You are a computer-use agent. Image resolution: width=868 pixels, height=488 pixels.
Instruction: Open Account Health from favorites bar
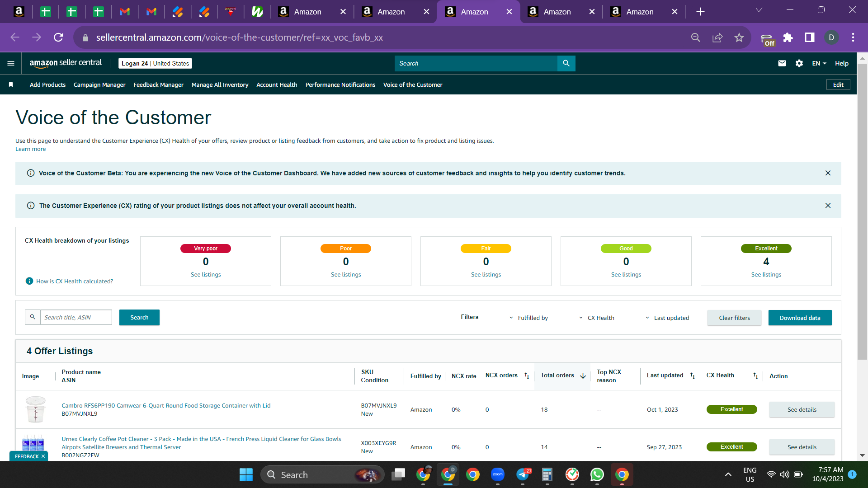(277, 84)
